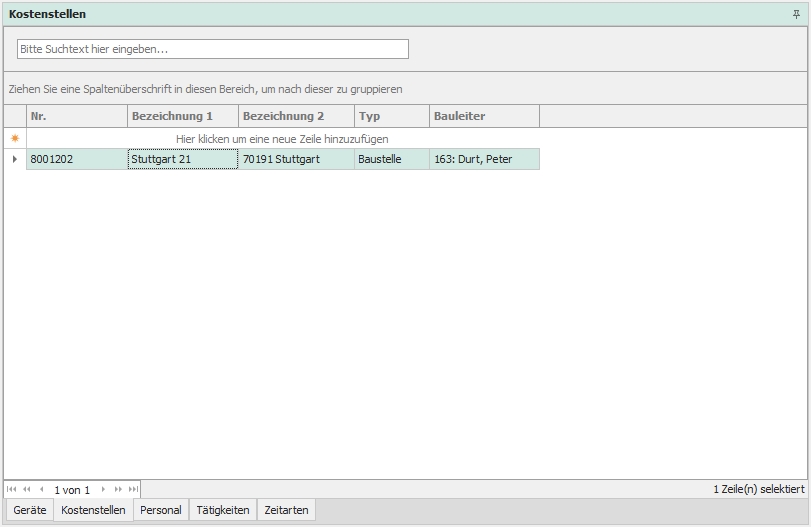Viewport: 811px width, 527px height.
Task: Show the Zeitarten tab
Action: click(x=286, y=510)
